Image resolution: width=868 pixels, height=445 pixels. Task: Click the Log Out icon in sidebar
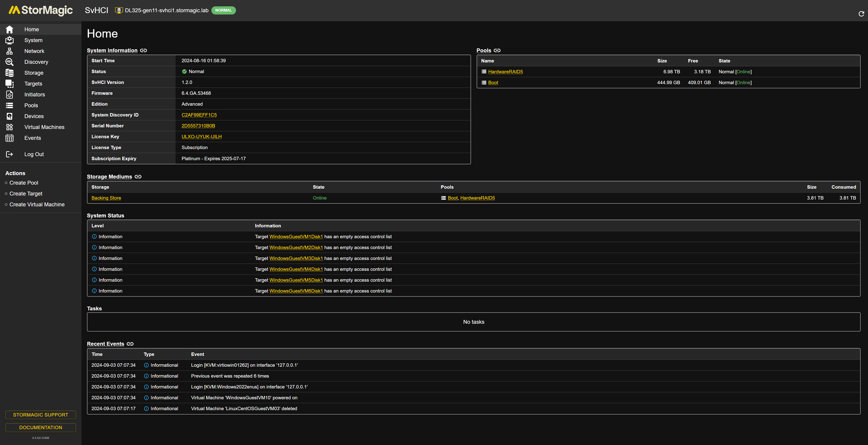10,154
